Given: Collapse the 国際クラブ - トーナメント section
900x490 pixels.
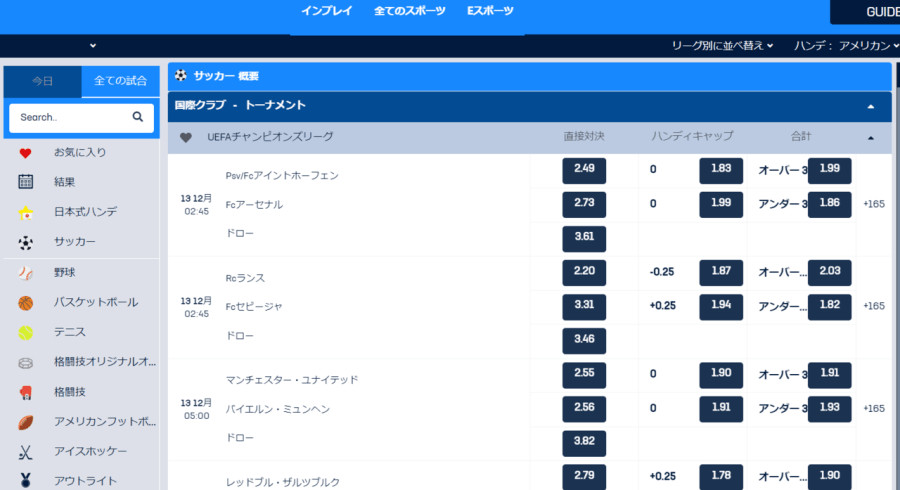Looking at the screenshot, I should (x=871, y=107).
